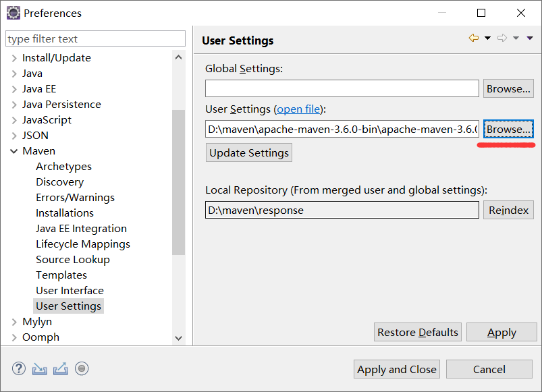Click the back navigation arrow icon
The image size is (542, 392).
click(474, 38)
